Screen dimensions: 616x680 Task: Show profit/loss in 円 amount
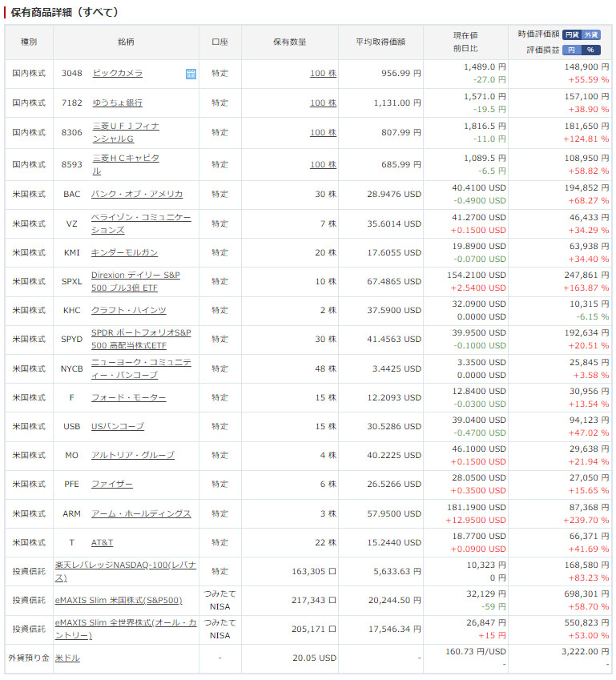[x=571, y=50]
